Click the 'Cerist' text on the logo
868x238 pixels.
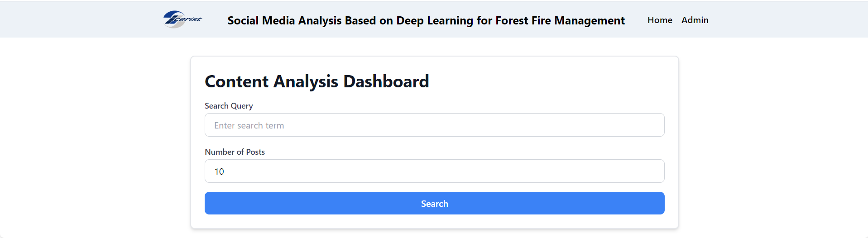click(x=189, y=19)
